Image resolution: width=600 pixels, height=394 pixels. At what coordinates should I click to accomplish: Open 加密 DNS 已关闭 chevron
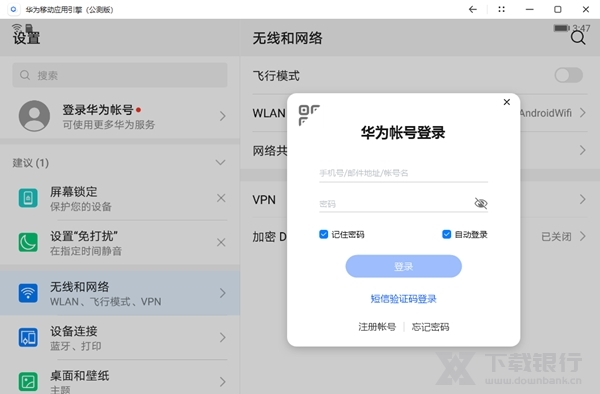point(582,236)
